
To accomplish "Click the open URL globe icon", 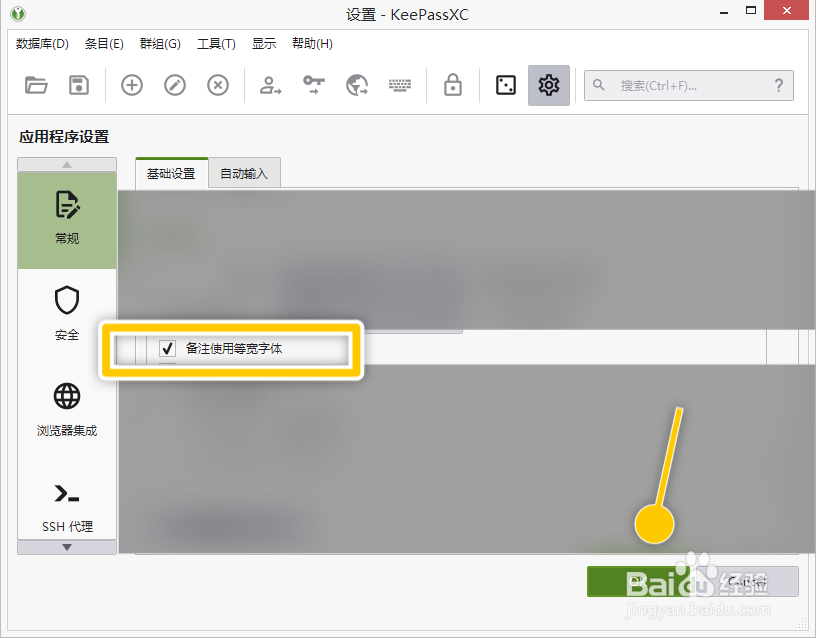I will 356,85.
